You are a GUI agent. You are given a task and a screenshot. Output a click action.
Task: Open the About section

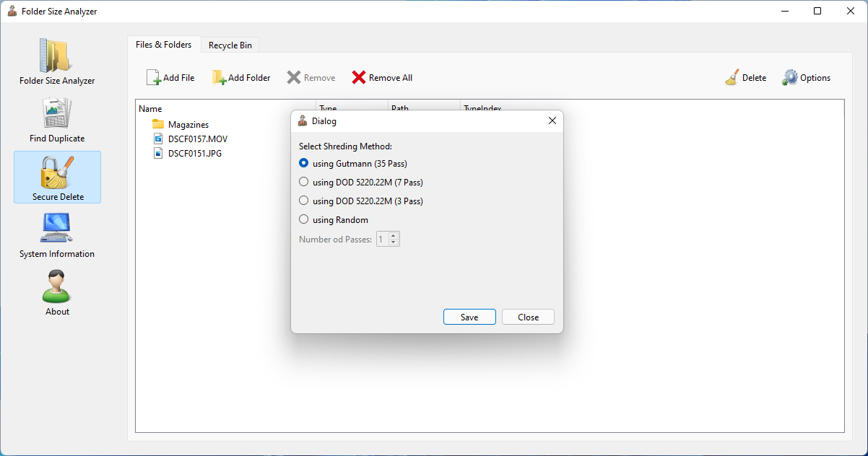click(57, 291)
